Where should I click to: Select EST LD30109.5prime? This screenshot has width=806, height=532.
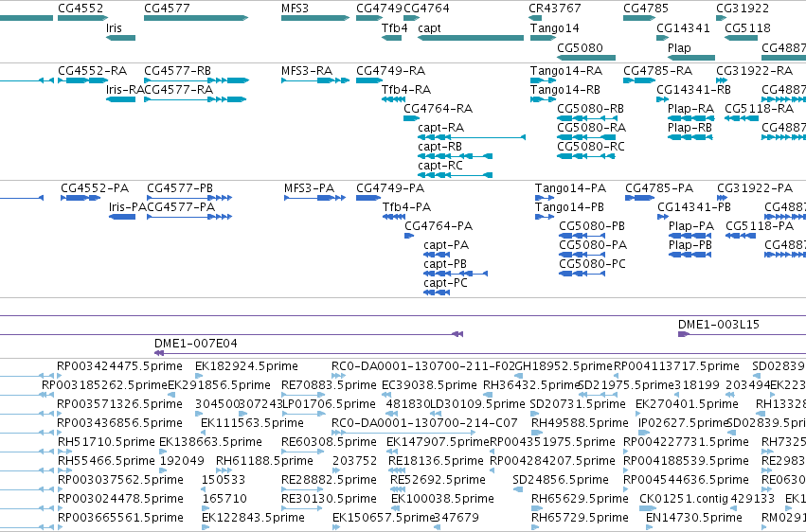pos(477,404)
